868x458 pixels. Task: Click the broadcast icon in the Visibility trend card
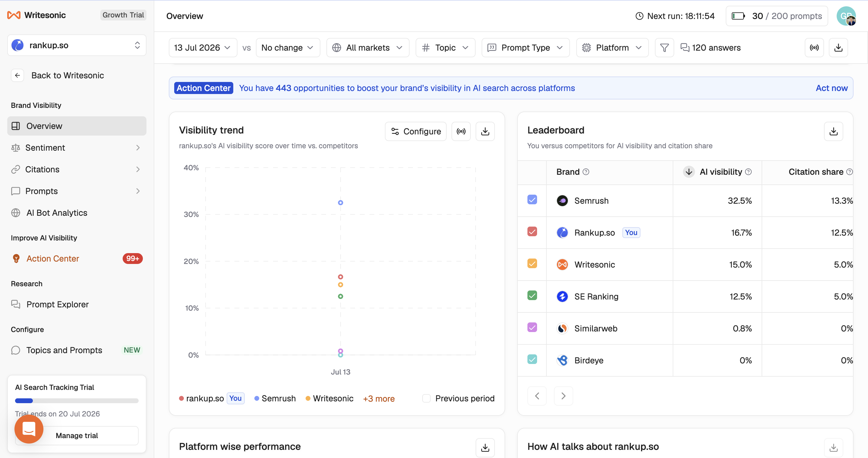461,131
